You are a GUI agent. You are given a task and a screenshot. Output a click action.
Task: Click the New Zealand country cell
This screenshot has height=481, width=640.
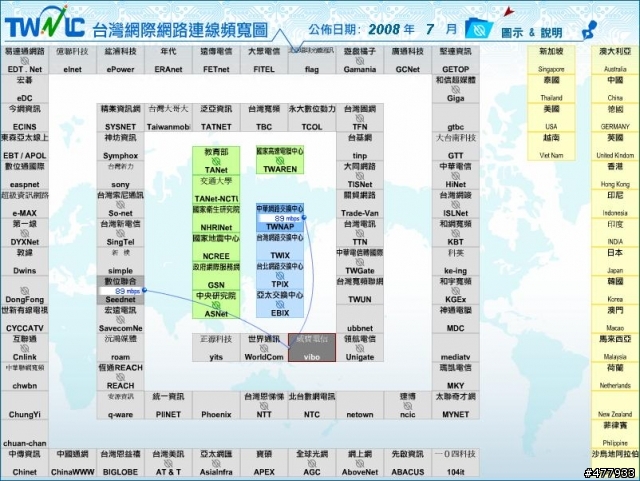[615, 405]
